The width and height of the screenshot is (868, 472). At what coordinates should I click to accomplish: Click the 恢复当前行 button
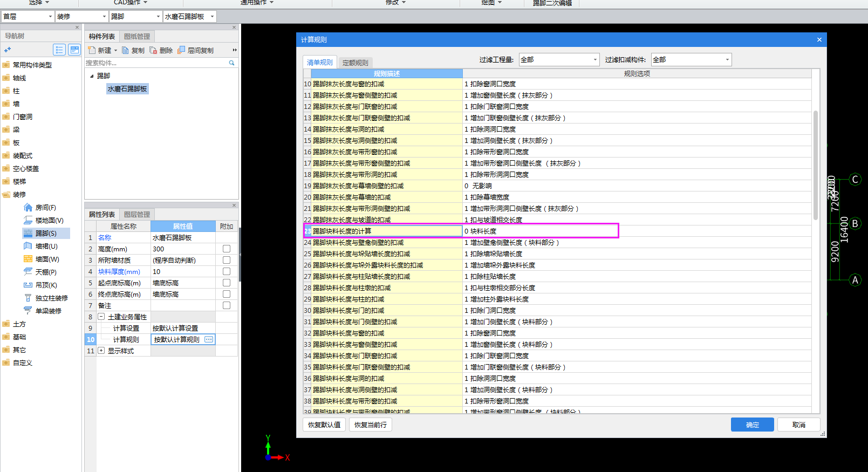click(371, 425)
